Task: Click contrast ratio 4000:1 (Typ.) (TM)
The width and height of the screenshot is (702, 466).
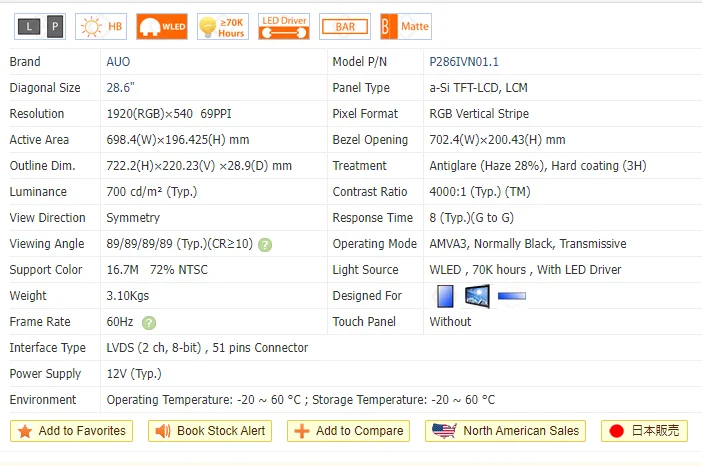Action: pyautogui.click(x=480, y=192)
